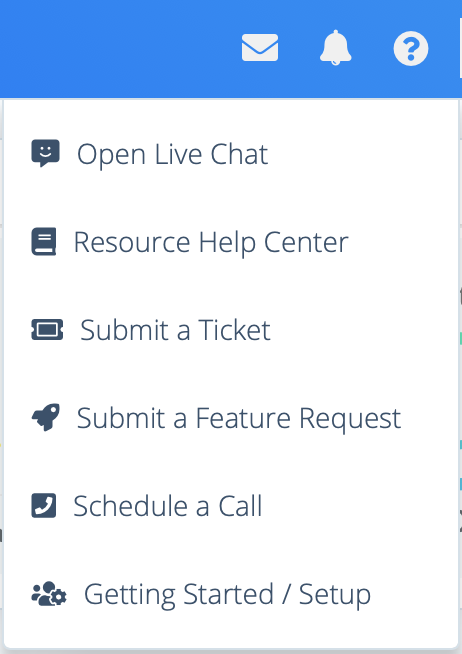This screenshot has height=654, width=462.
Task: Open the Resource Help Center entry
Action: pyautogui.click(x=211, y=242)
